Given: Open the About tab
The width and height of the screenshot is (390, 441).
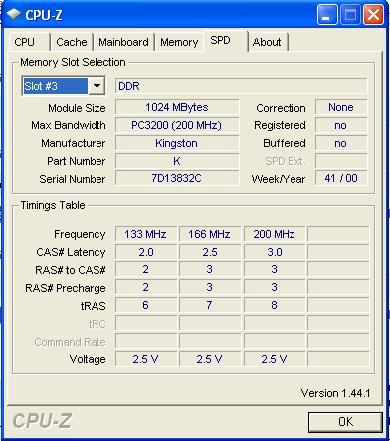Looking at the screenshot, I should click(x=267, y=42).
